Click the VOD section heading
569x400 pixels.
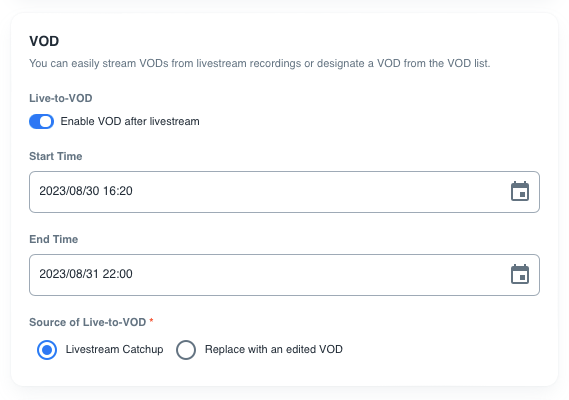44,41
